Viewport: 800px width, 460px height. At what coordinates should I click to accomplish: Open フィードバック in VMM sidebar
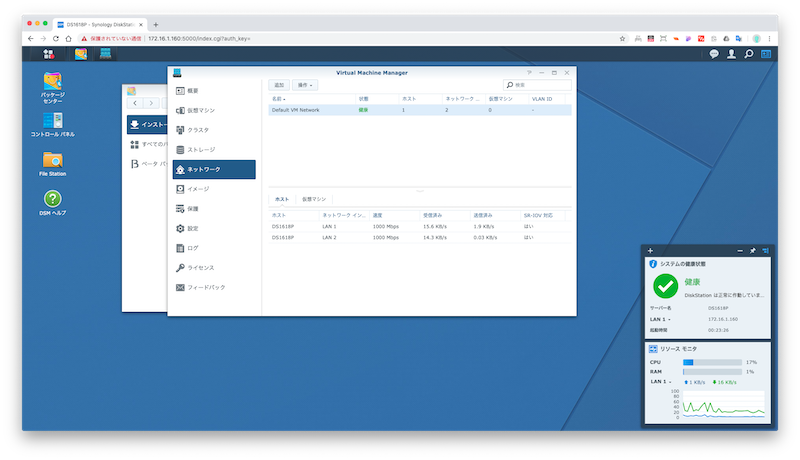pos(214,287)
